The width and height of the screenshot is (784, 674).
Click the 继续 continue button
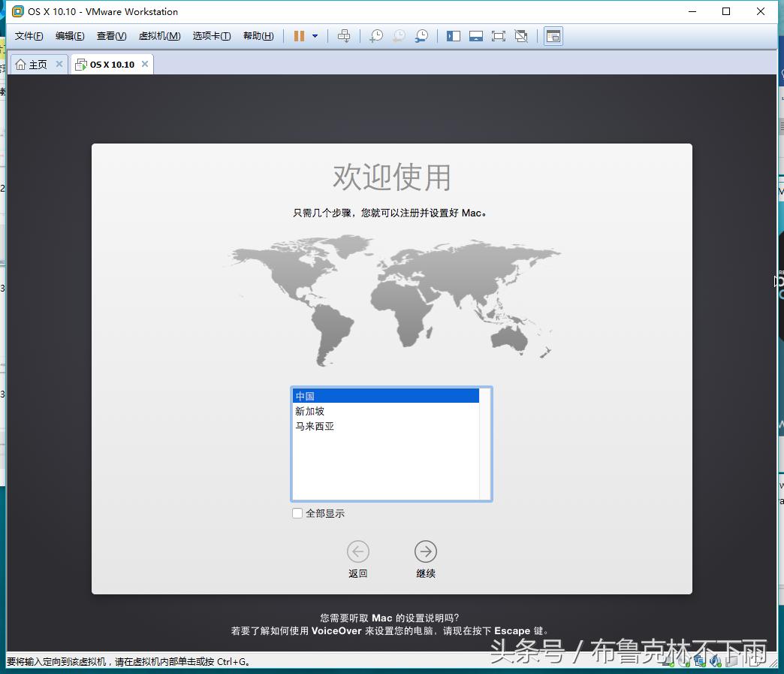[425, 552]
